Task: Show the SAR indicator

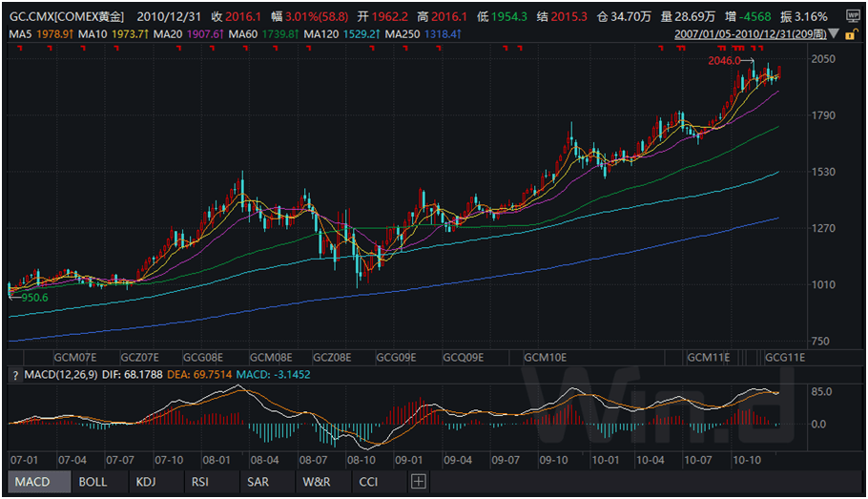Action: click(x=258, y=482)
